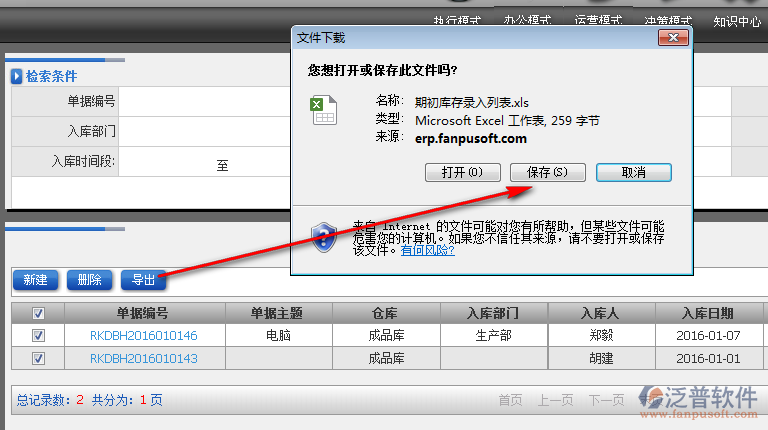
Task: Go to 首页 first page link
Action: coord(510,400)
